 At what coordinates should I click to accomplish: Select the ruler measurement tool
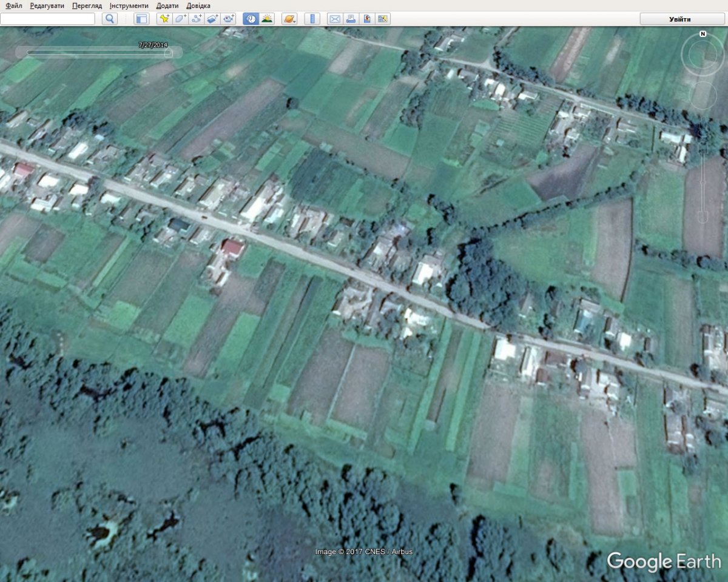tap(312, 19)
